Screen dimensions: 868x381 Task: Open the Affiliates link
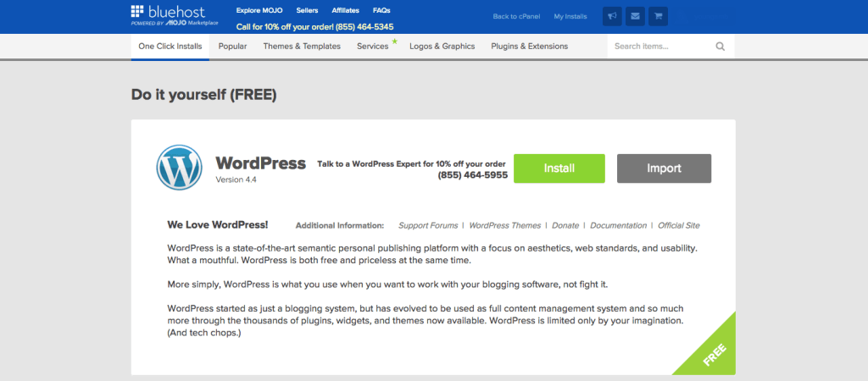tap(346, 10)
